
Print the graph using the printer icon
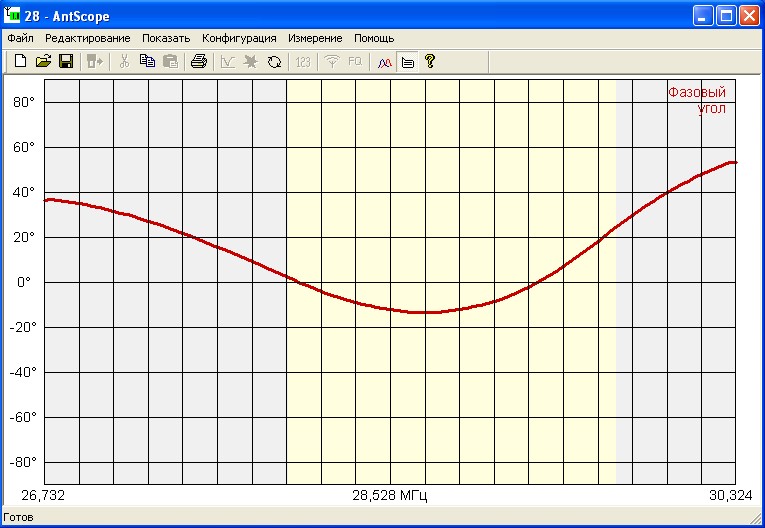click(198, 62)
